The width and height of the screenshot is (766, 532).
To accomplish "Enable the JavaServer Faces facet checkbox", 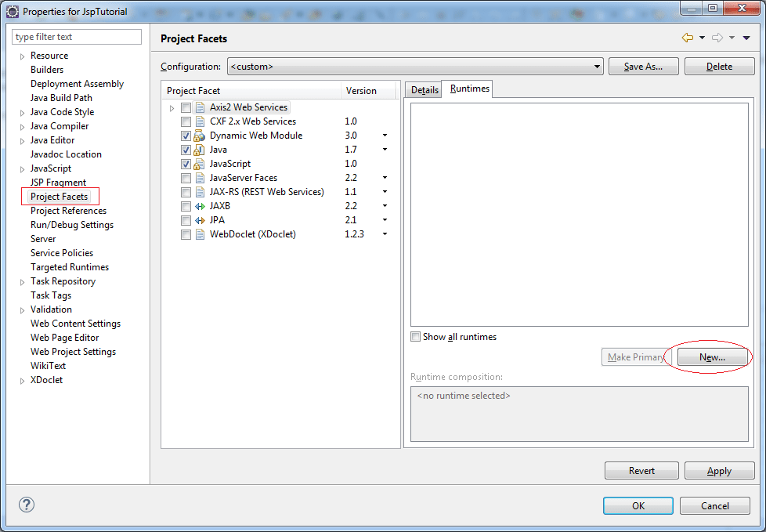I will coord(186,177).
